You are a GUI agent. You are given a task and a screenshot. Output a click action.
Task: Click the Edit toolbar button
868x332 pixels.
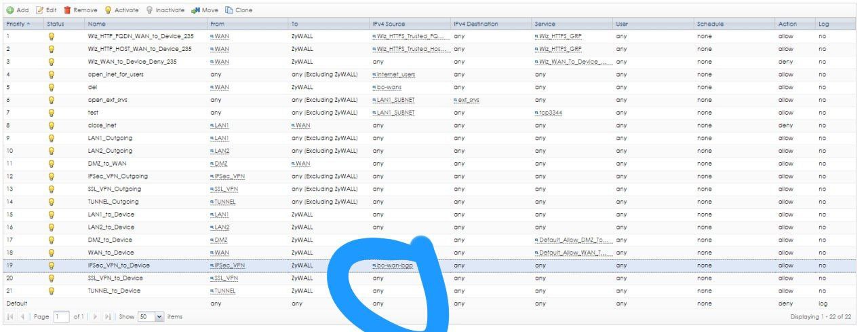click(47, 10)
